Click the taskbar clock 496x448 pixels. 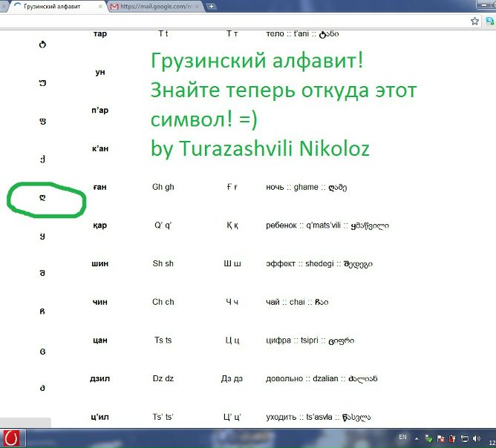click(491, 438)
